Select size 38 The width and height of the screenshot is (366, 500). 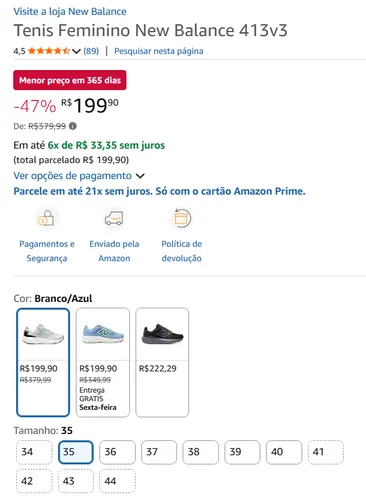[x=201, y=452]
